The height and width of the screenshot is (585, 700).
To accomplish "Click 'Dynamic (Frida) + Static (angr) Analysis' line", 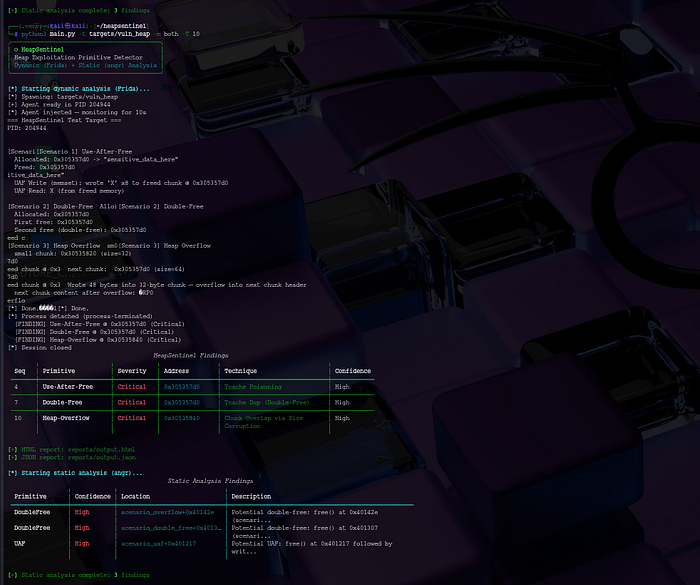I will tap(85, 65).
